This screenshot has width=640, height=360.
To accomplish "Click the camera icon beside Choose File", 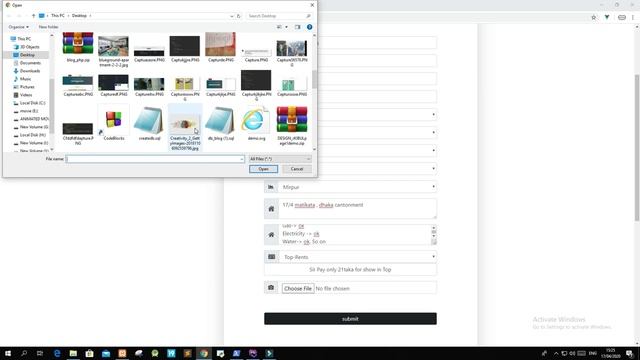I will [x=271, y=288].
